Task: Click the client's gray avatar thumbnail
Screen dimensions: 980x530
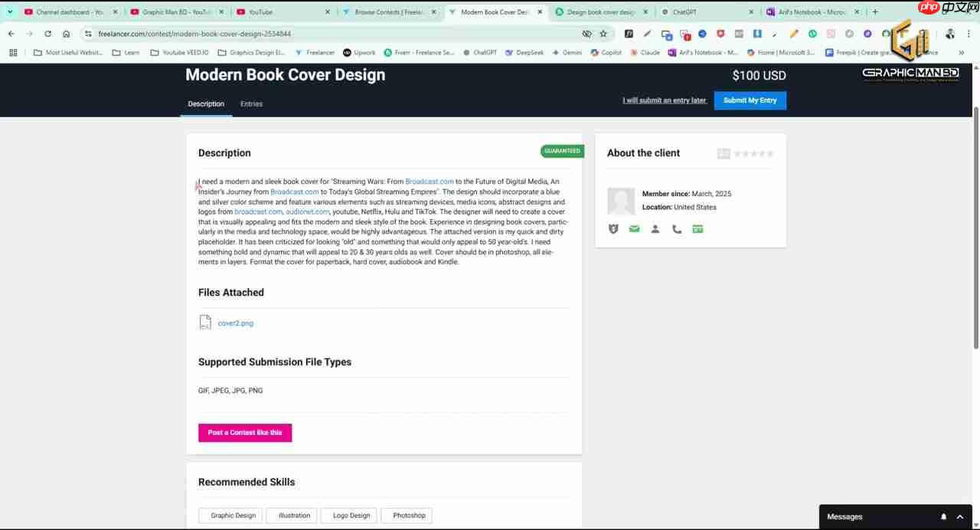Action: click(x=621, y=201)
